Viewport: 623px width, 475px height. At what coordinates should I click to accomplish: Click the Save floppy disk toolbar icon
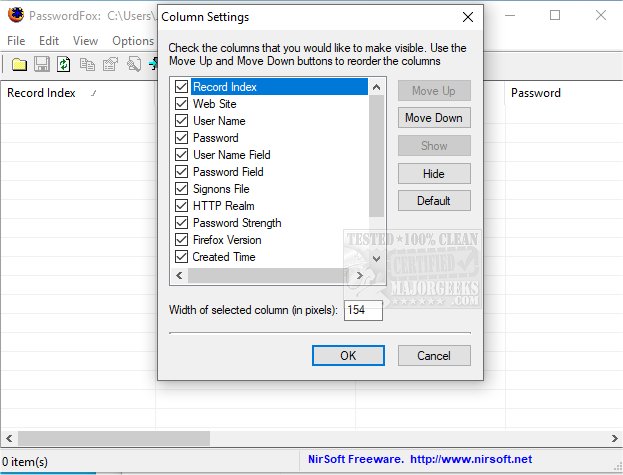pos(42,64)
